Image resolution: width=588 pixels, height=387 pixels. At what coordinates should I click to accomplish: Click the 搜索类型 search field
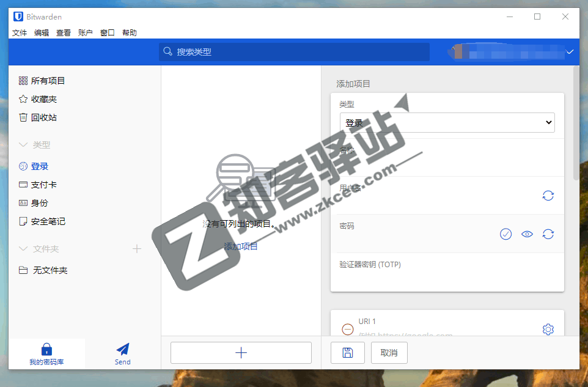293,52
